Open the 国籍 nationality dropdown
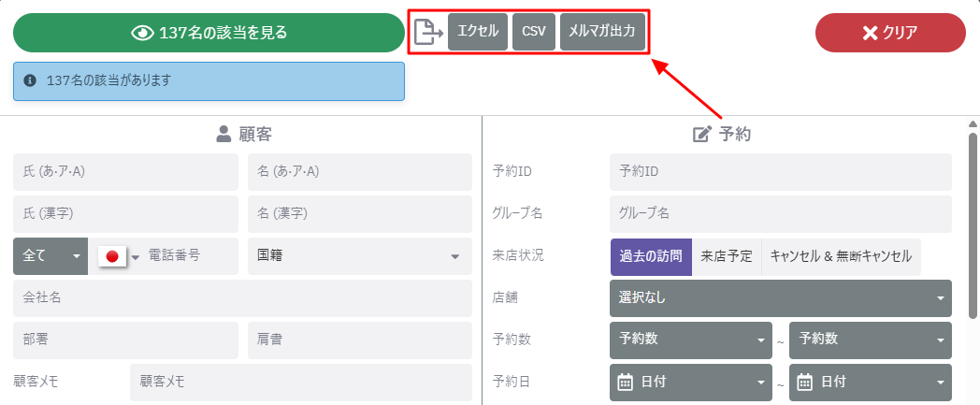Image resolution: width=980 pixels, height=405 pixels. coord(360,255)
